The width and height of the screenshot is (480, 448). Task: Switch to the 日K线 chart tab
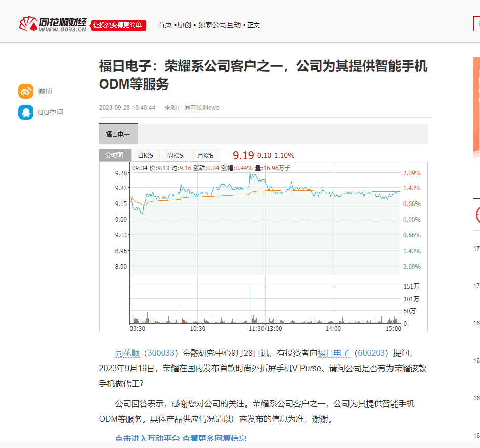click(x=146, y=156)
